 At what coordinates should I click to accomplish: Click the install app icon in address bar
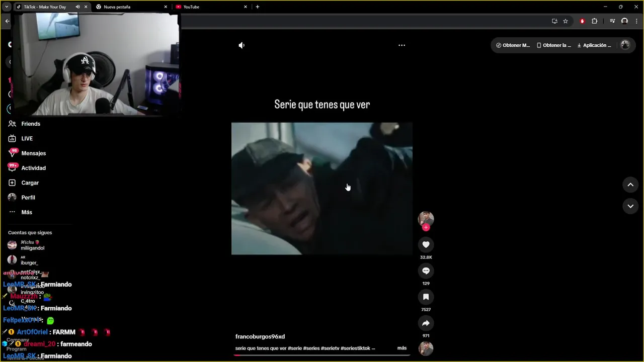coord(554,21)
